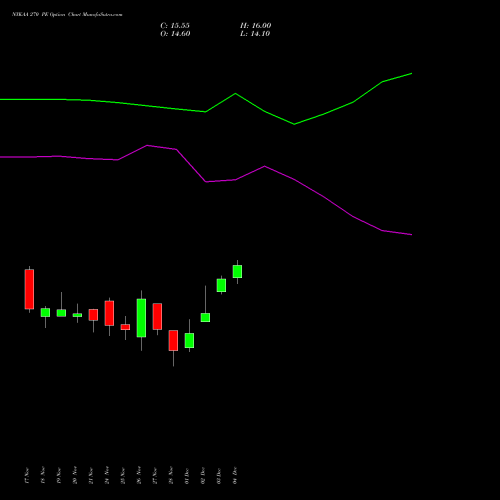The height and width of the screenshot is (500, 500).
Task: Click the close price value C: 15.55
Action: tap(175, 26)
